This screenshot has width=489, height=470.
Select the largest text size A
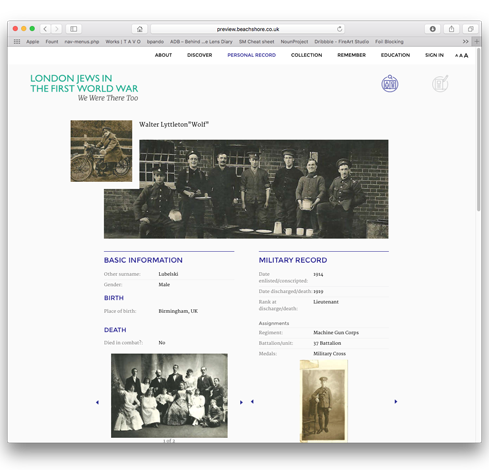click(x=466, y=56)
